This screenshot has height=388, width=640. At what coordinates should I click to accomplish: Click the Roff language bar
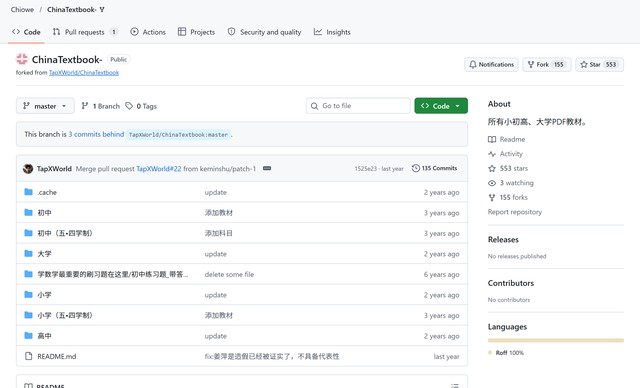(x=556, y=340)
